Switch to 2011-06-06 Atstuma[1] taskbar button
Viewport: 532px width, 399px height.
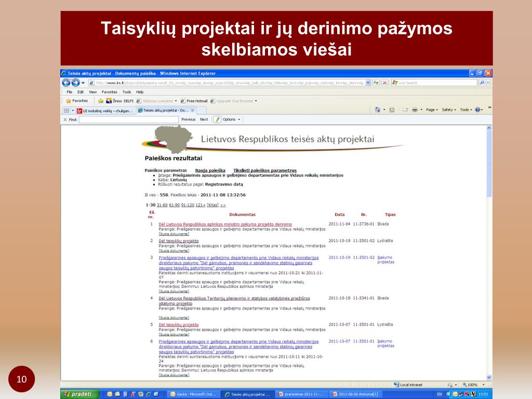[355, 394]
